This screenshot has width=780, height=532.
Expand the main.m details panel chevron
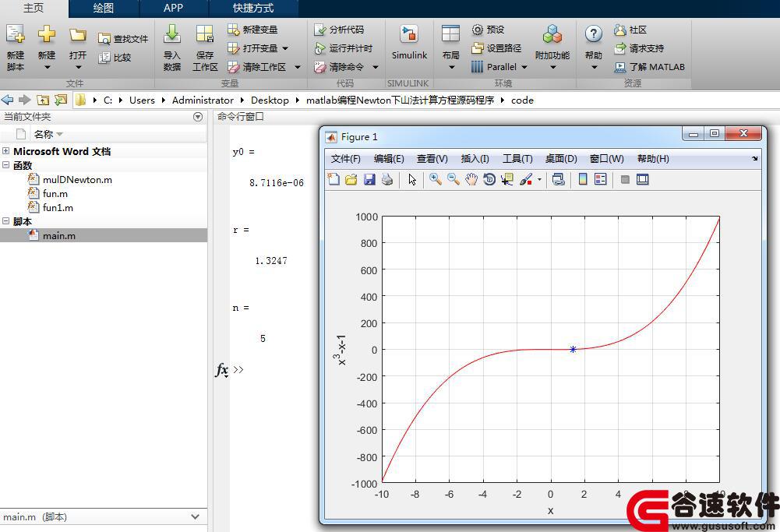(196, 516)
